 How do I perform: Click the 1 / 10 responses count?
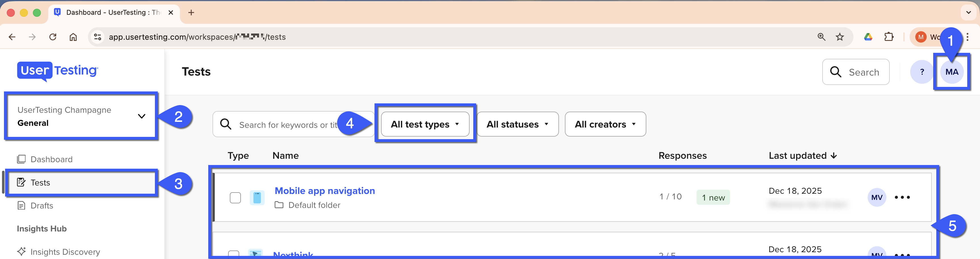click(670, 197)
